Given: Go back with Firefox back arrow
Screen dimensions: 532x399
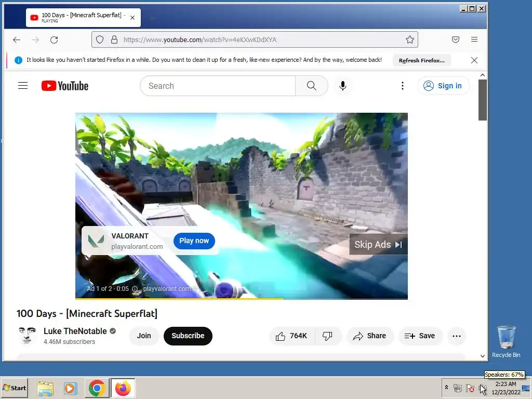Looking at the screenshot, I should [x=17, y=39].
